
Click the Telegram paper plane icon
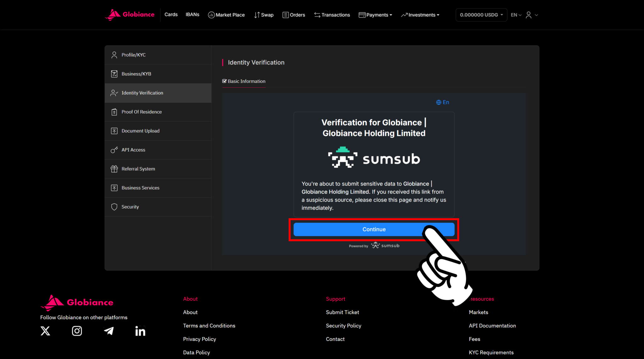(109, 331)
